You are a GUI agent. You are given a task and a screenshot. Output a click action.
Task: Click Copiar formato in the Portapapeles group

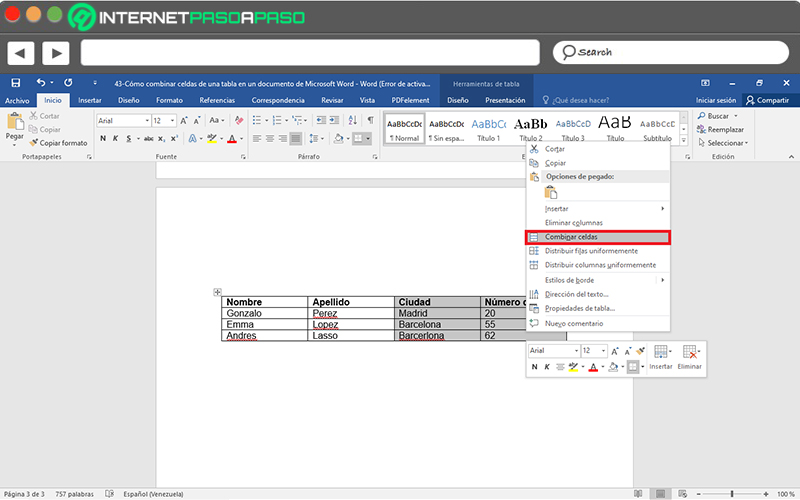(x=58, y=143)
